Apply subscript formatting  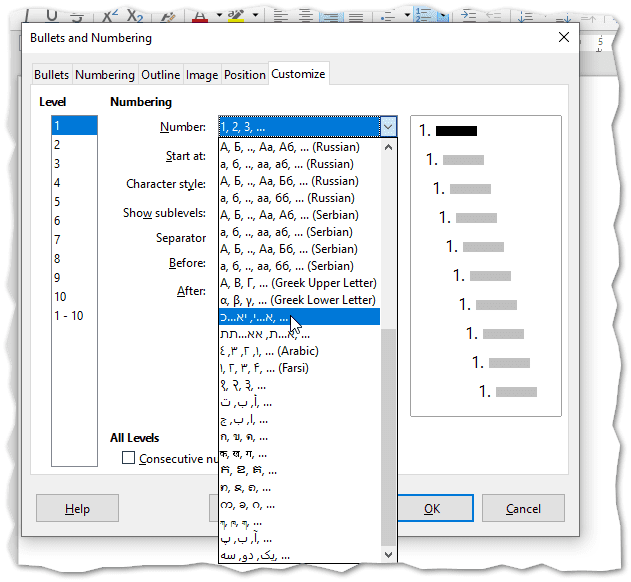134,16
